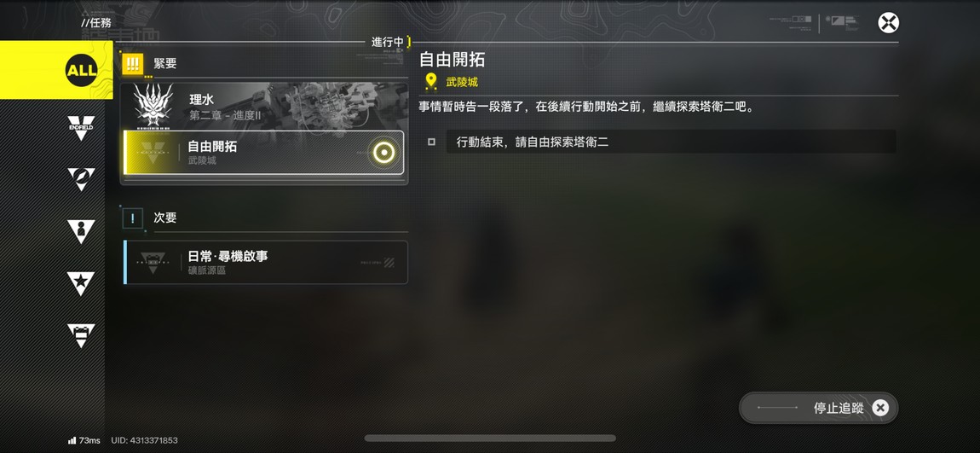Click the dragon emblem of 理水 mission
Screen dimensions: 980x453
[153, 106]
